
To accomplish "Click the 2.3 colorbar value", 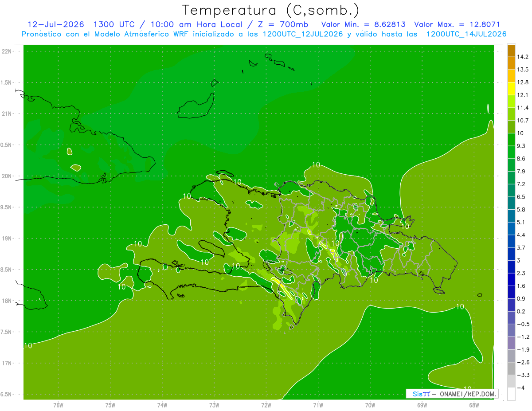I will [x=521, y=273].
